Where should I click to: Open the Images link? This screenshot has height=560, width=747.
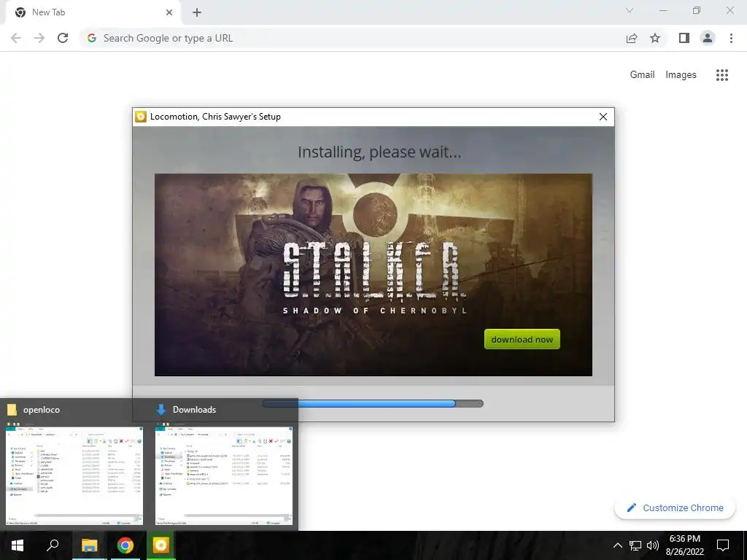click(x=681, y=75)
